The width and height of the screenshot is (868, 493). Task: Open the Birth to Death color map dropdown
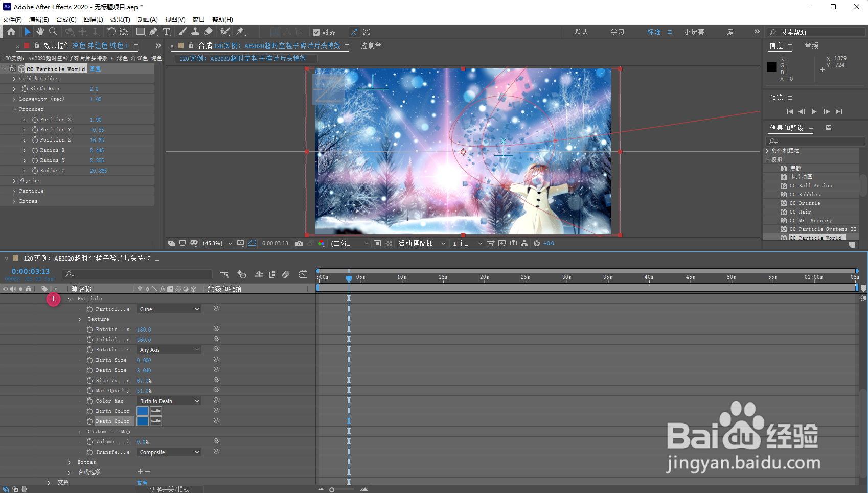click(169, 401)
